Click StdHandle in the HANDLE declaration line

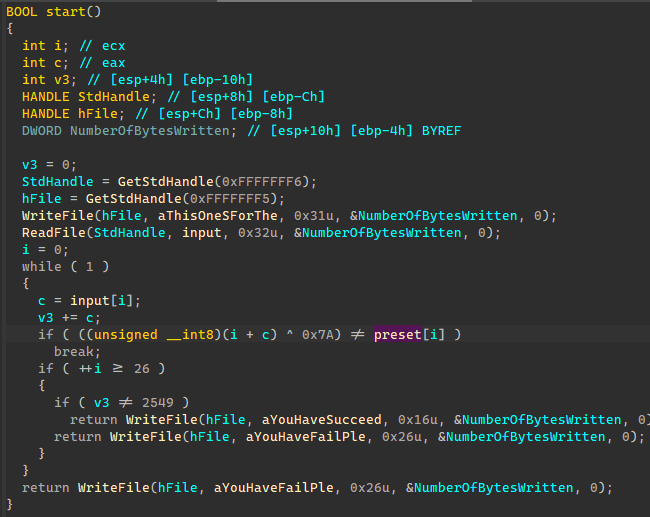pos(114,97)
